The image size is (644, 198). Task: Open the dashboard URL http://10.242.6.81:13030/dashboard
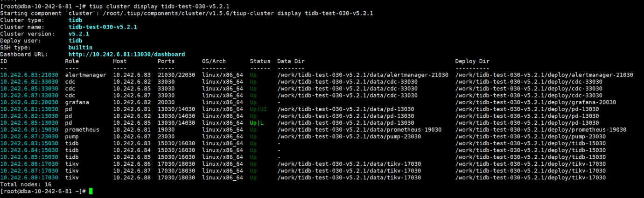(x=126, y=55)
